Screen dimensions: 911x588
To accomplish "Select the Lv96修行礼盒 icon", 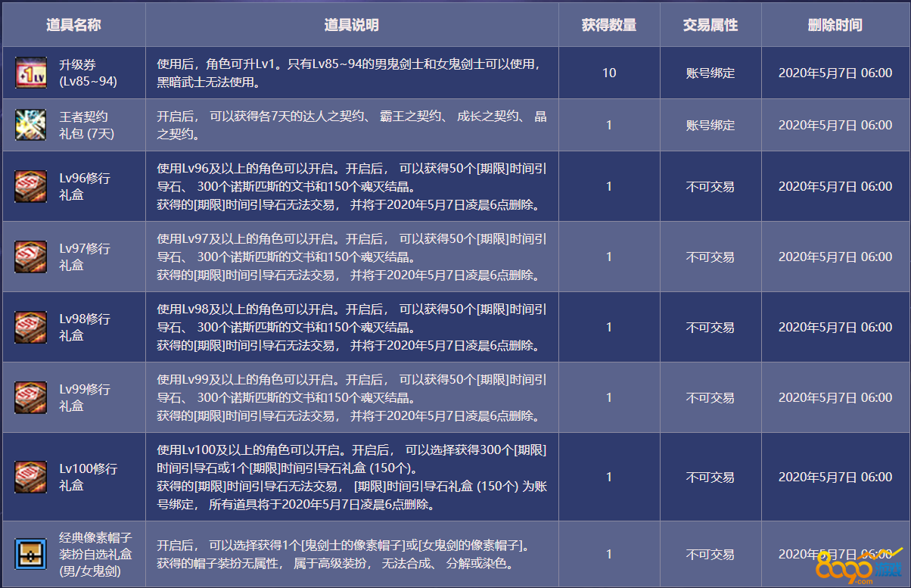I will [31, 186].
